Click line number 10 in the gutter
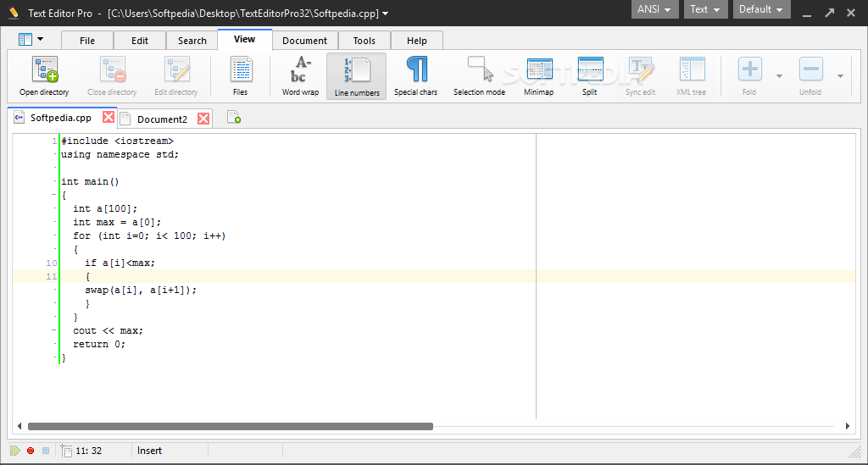 52,263
